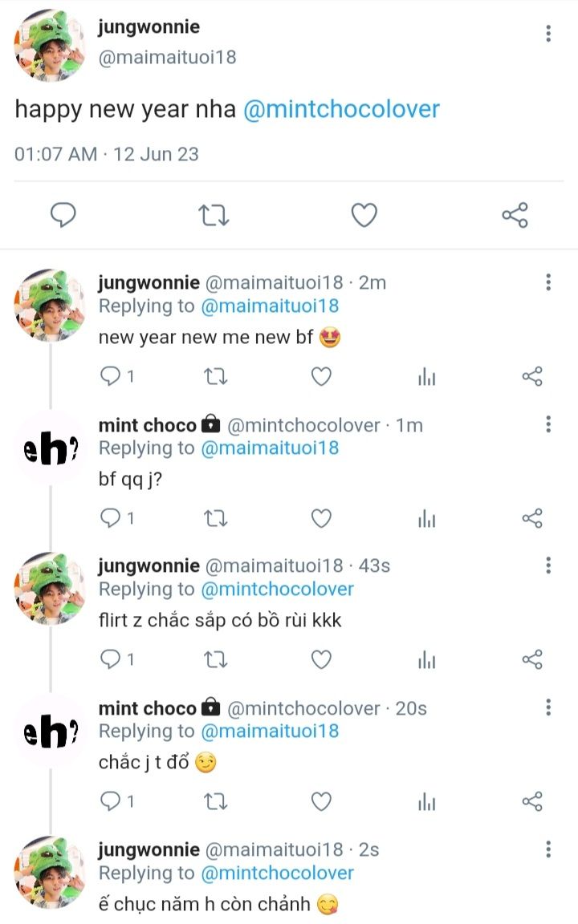This screenshot has width=578, height=924.
Task: Like the main happy new year tweet
Action: coord(364,215)
